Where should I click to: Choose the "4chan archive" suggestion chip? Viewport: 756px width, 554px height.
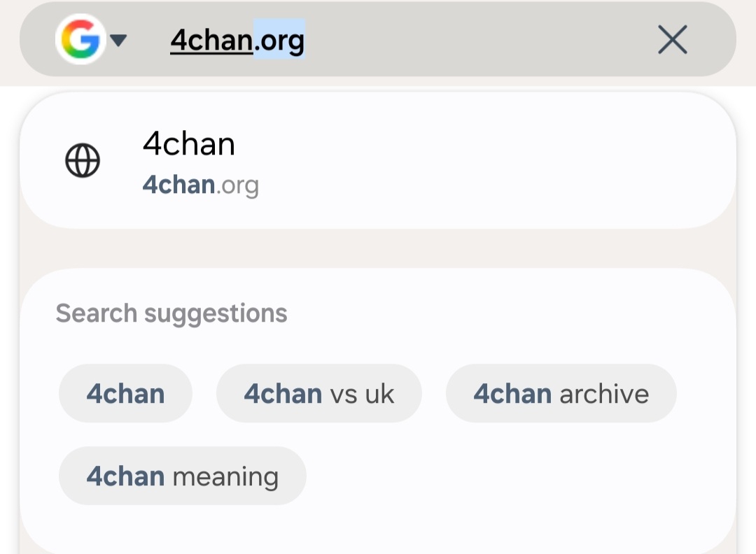(561, 394)
